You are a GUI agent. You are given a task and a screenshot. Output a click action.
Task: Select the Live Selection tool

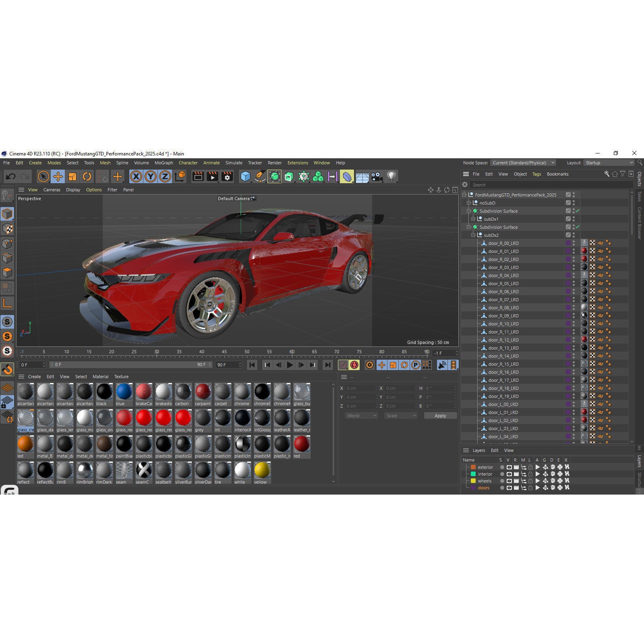(43, 176)
